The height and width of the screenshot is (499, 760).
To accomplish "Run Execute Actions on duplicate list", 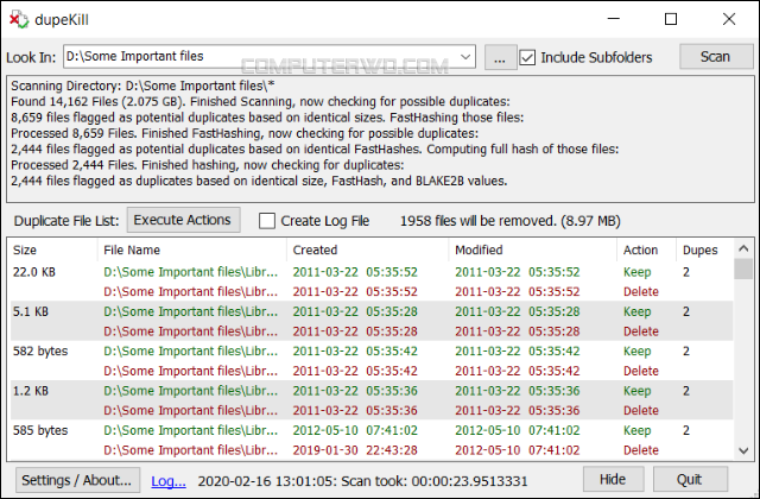I will point(183,220).
